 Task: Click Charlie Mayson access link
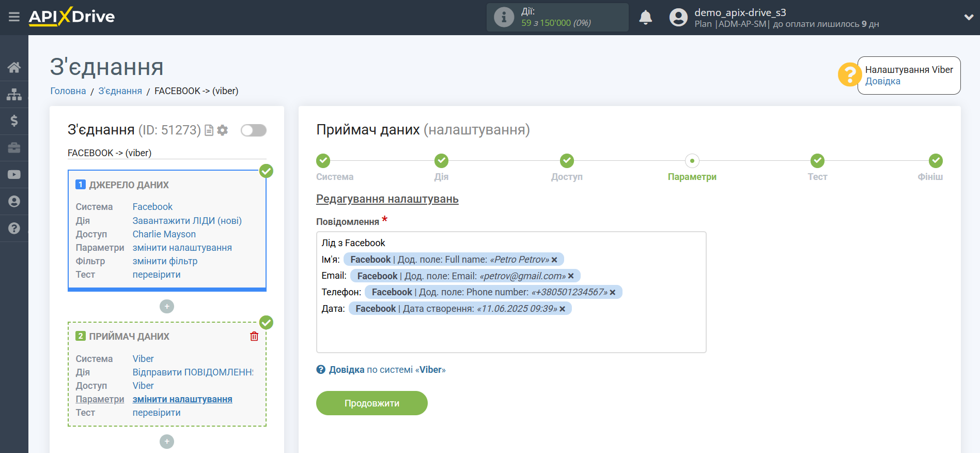[x=164, y=234]
